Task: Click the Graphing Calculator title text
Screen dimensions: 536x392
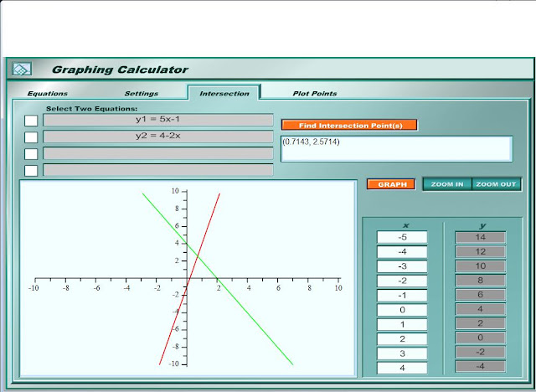Action: click(x=120, y=70)
